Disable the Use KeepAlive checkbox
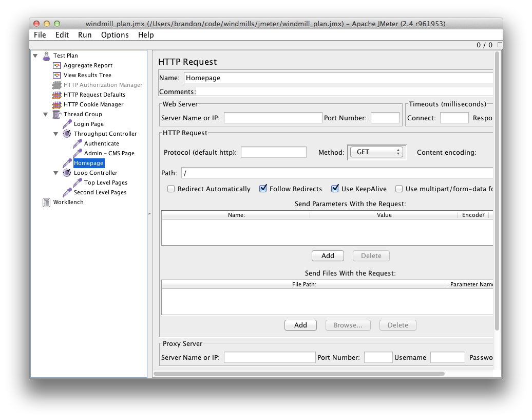 (x=335, y=189)
